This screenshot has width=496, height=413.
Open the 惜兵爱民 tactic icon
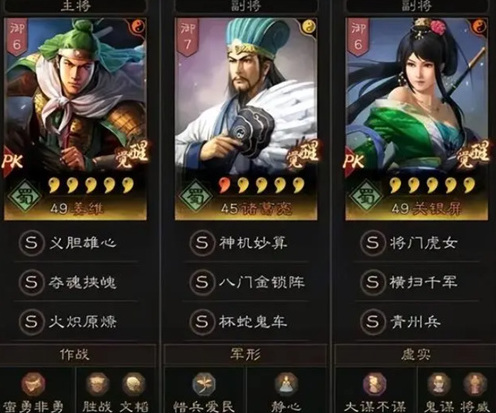[x=204, y=384]
